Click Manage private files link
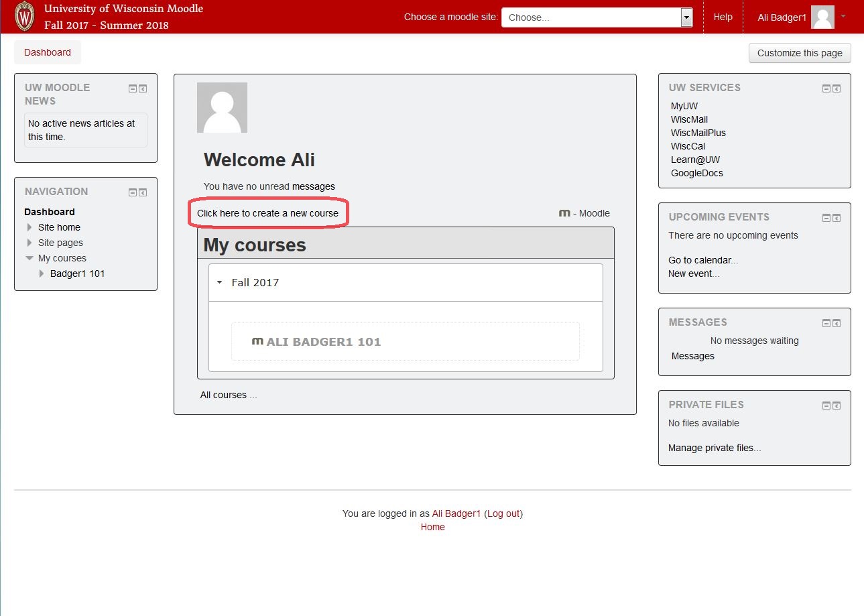The image size is (864, 616). coord(715,448)
